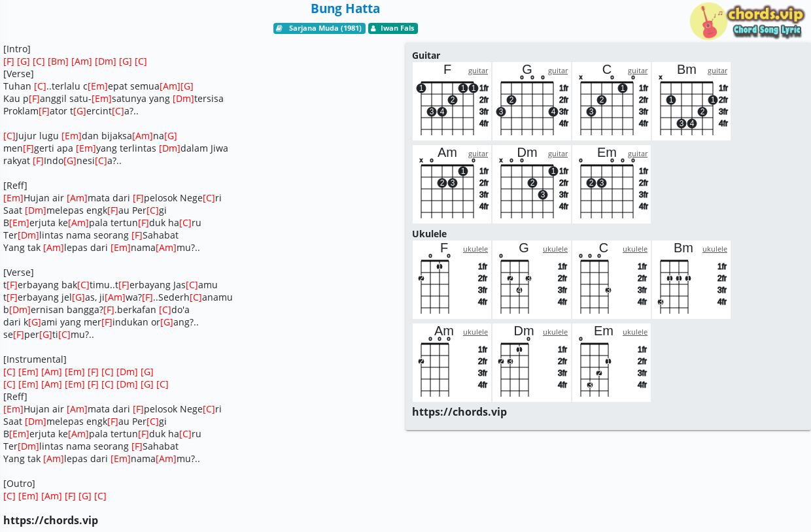Click the "ukulele" link above the Bm chord

point(715,249)
